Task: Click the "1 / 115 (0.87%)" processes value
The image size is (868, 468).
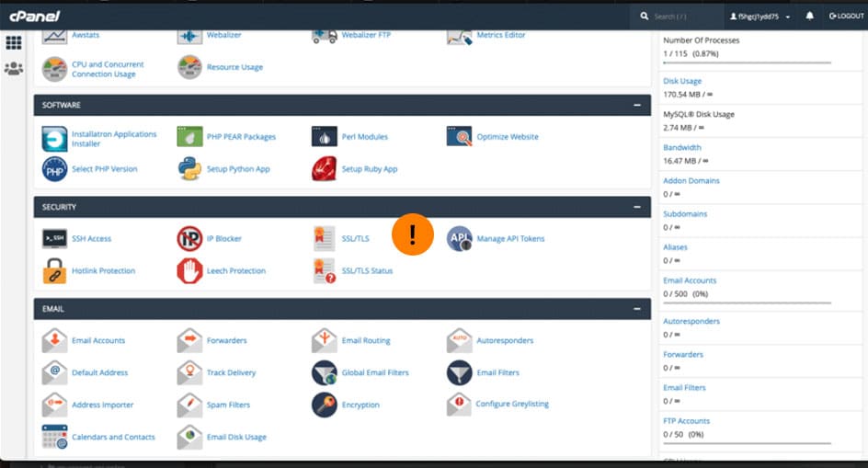Action: pos(691,53)
